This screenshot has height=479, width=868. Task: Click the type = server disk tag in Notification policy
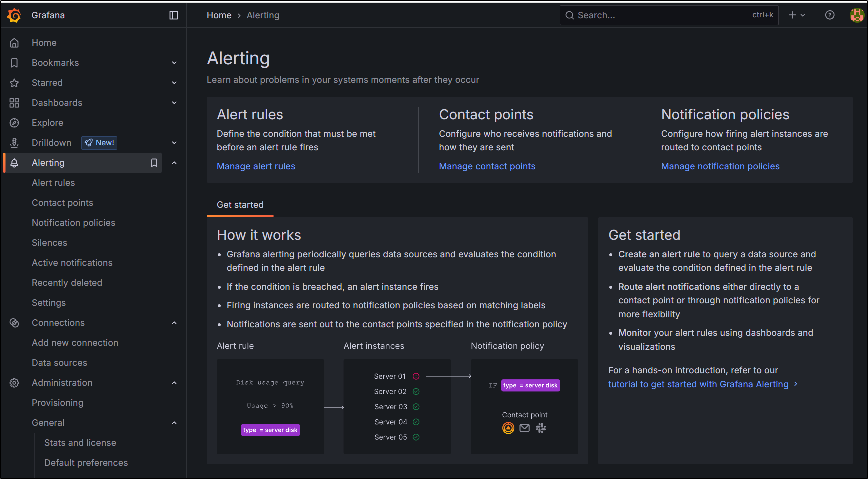pos(530,385)
